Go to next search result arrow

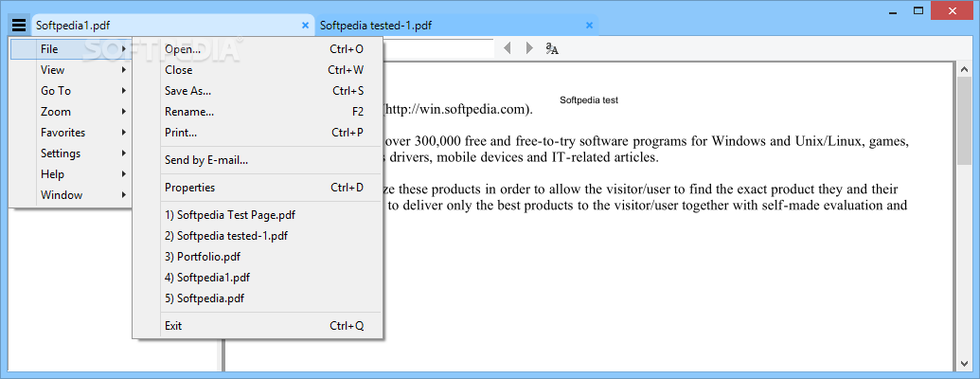[x=529, y=48]
